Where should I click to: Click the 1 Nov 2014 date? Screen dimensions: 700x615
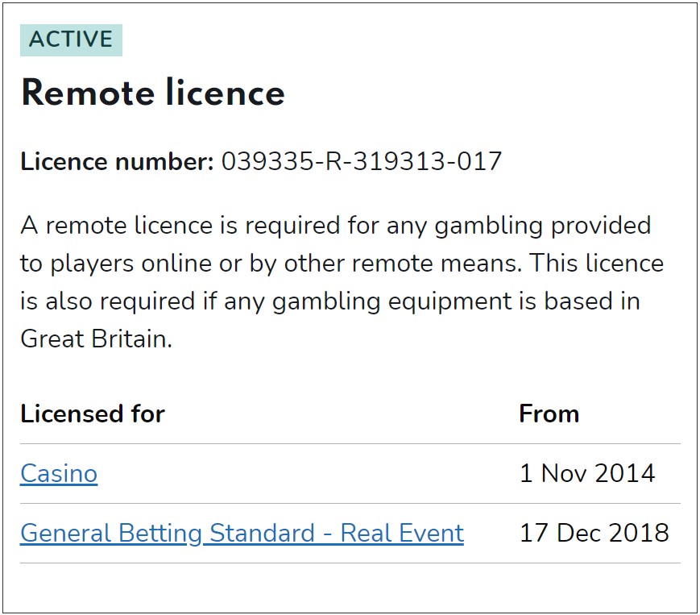[587, 473]
